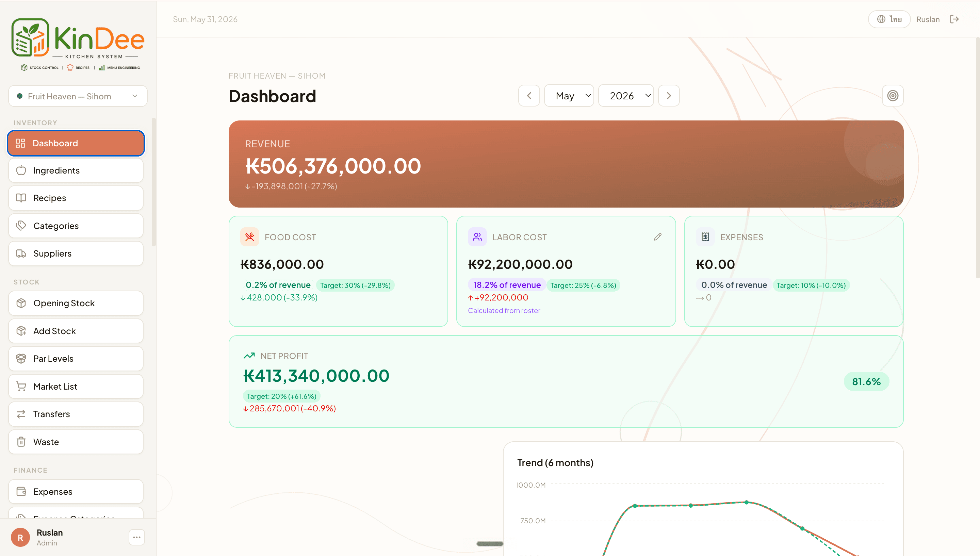This screenshot has width=980, height=556.
Task: Open Transfers in the sidebar
Action: 76,414
